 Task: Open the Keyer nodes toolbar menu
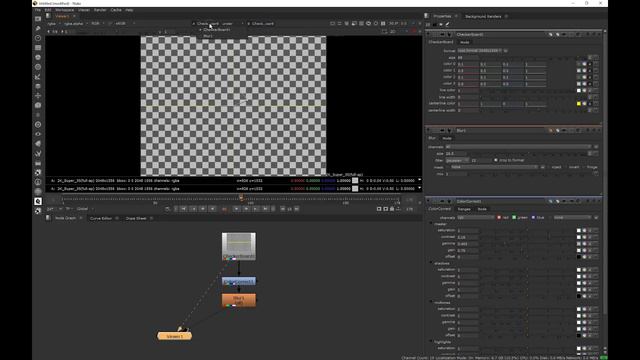point(38,76)
